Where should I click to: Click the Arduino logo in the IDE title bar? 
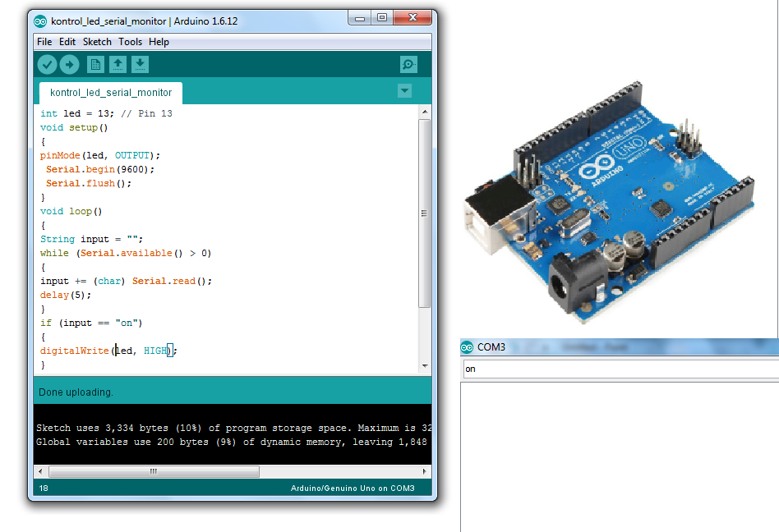pyautogui.click(x=40, y=21)
